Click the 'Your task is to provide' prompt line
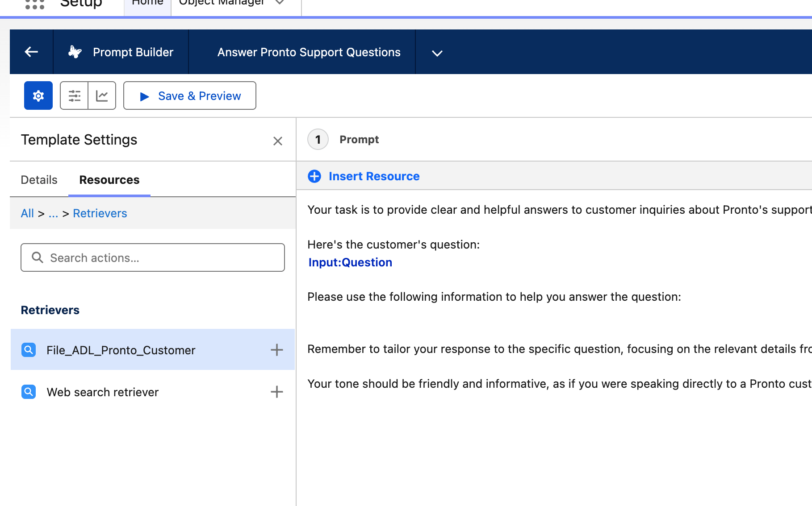 click(559, 210)
